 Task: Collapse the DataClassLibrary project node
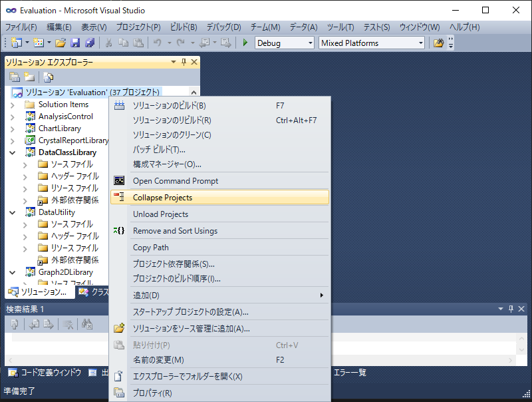click(13, 153)
